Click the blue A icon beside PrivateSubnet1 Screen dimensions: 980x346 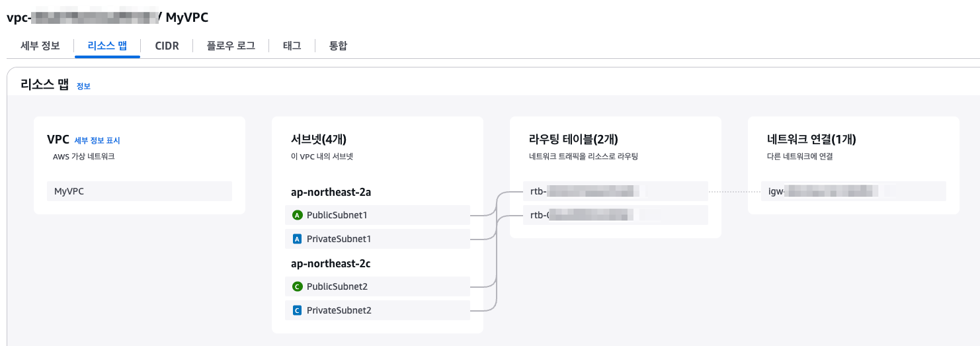(297, 238)
